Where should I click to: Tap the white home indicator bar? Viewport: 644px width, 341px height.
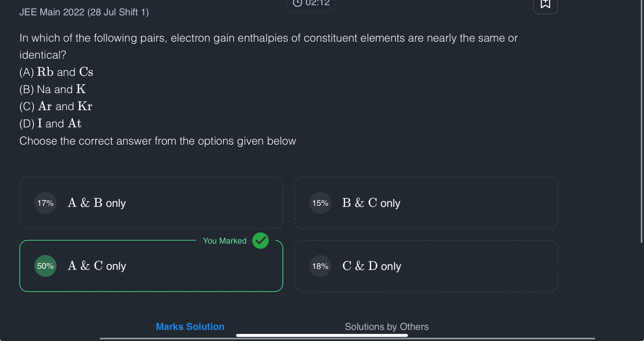(322, 335)
